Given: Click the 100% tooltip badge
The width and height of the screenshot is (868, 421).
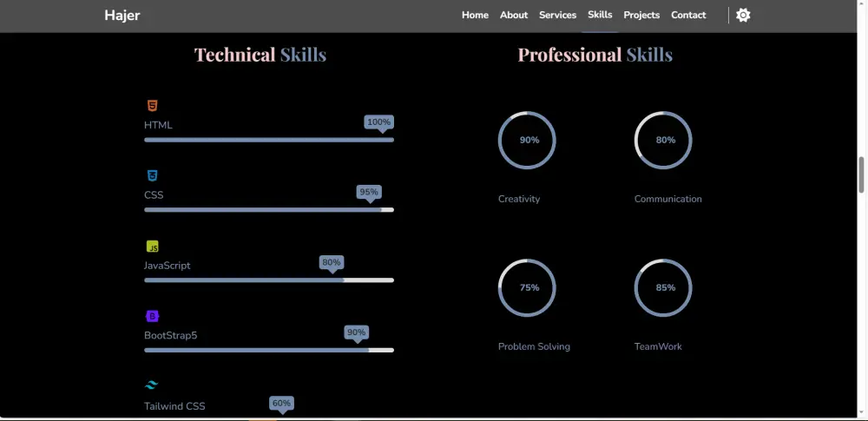Looking at the screenshot, I should 379,122.
